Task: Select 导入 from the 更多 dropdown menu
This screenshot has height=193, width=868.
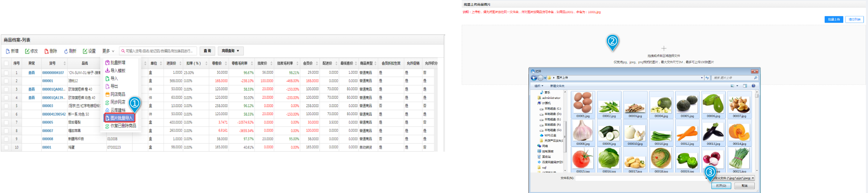Action: (x=112, y=79)
